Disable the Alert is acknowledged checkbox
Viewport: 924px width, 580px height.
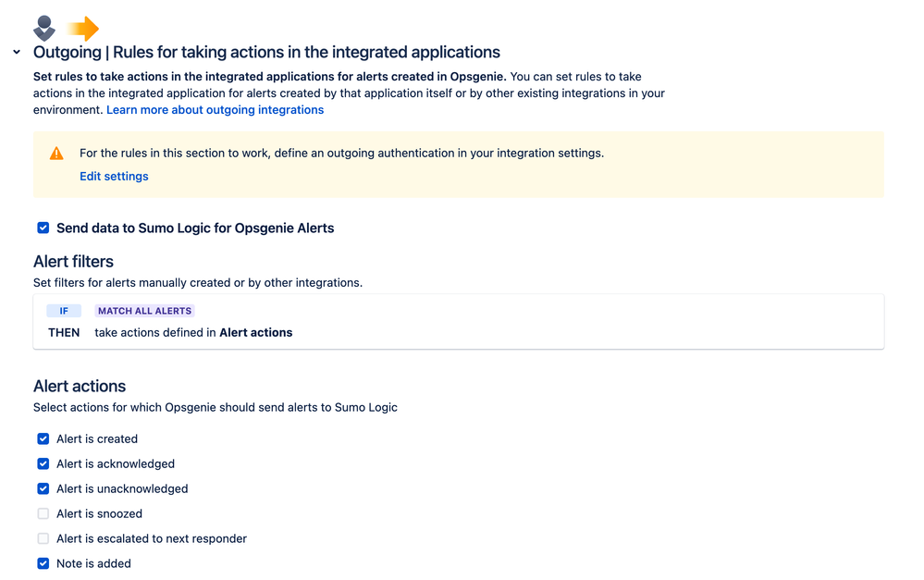point(43,463)
